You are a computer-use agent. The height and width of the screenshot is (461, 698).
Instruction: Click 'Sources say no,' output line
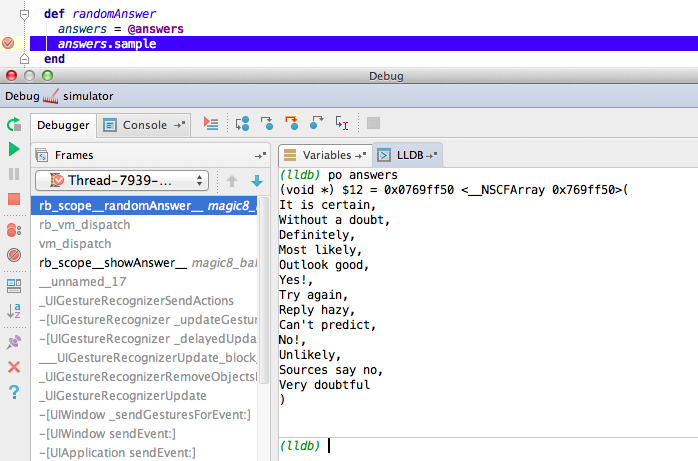pyautogui.click(x=331, y=370)
